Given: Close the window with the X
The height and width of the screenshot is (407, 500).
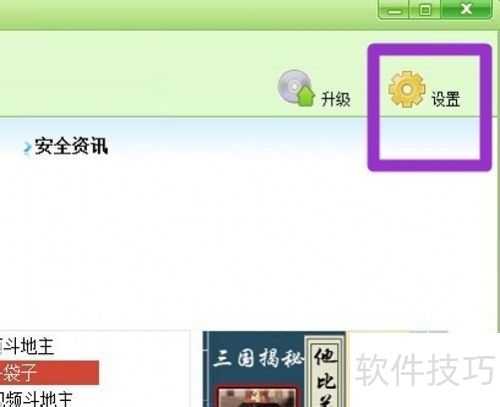Looking at the screenshot, I should tap(466, 9).
